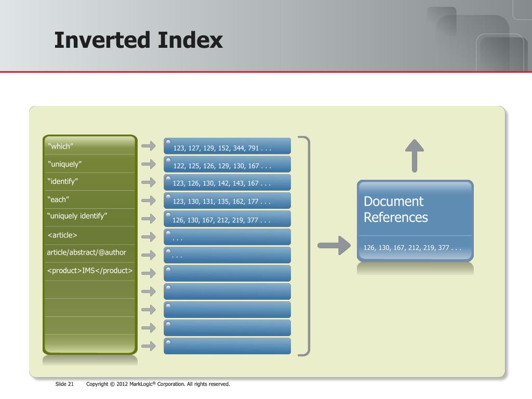The width and height of the screenshot is (532, 399).
Task: Click posting list 123, 130, 131, 135, 162, 177
Action: click(227, 201)
